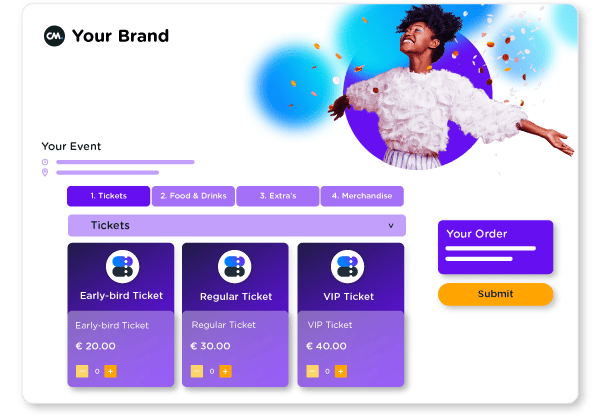Increase the Early-bird Ticket quantity with the plus button
600x420 pixels.
[111, 371]
